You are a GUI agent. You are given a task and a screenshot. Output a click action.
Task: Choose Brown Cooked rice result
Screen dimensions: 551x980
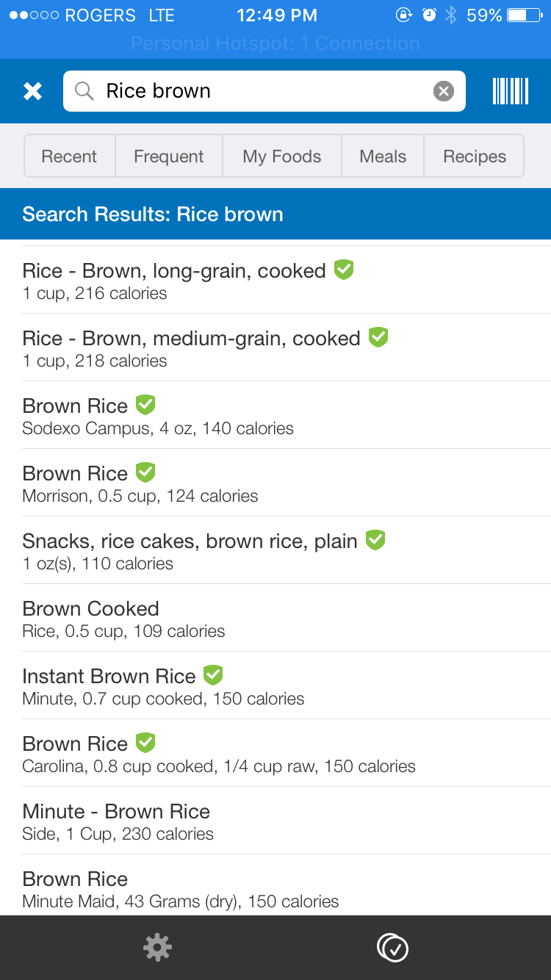pos(123,619)
